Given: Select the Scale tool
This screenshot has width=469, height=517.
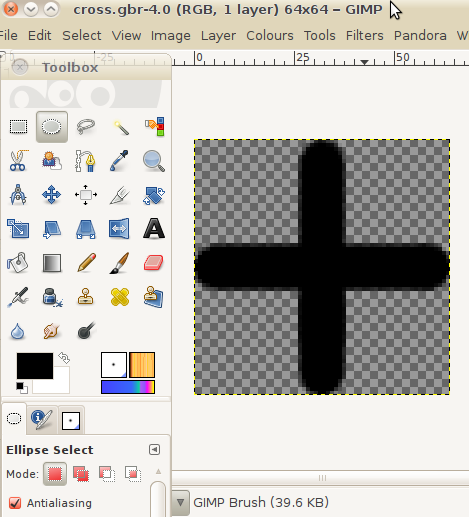Looking at the screenshot, I should (18, 229).
